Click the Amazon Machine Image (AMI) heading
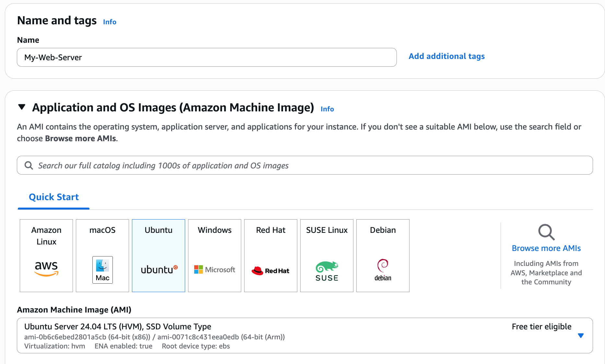 pyautogui.click(x=74, y=310)
